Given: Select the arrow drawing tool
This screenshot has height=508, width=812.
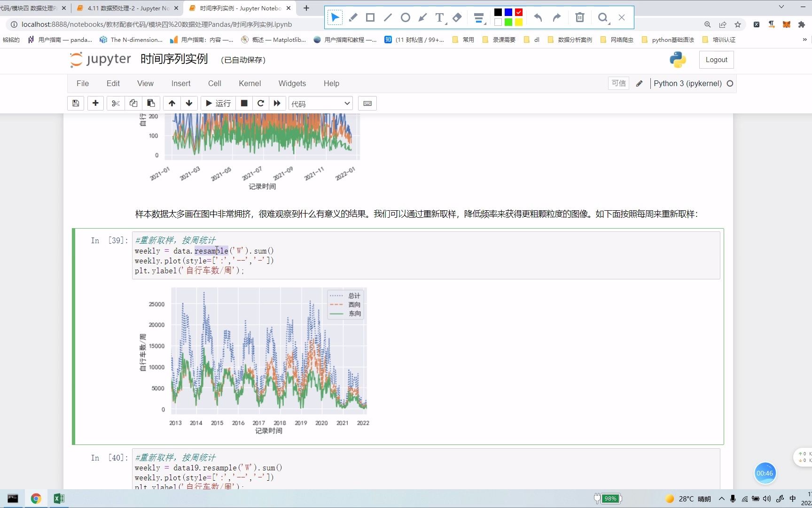Looking at the screenshot, I should [x=422, y=18].
